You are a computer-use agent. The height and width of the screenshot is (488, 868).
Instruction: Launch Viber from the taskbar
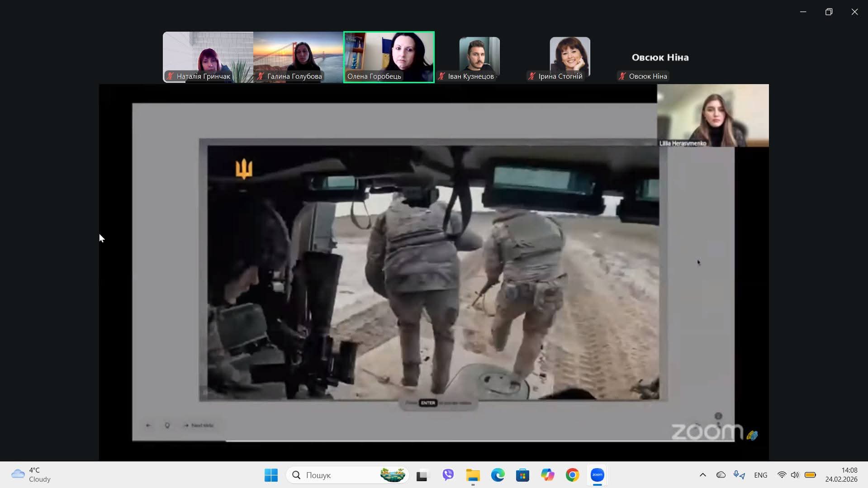click(448, 475)
